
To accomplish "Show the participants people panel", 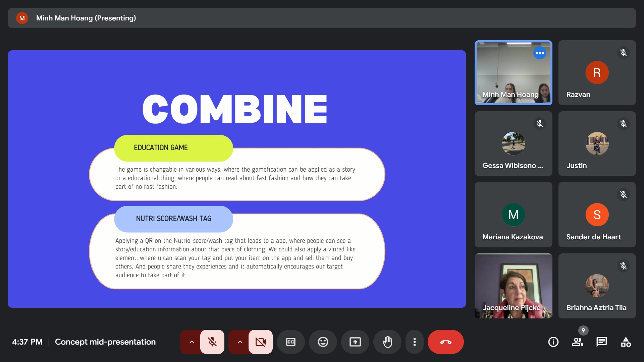I will click(x=577, y=342).
